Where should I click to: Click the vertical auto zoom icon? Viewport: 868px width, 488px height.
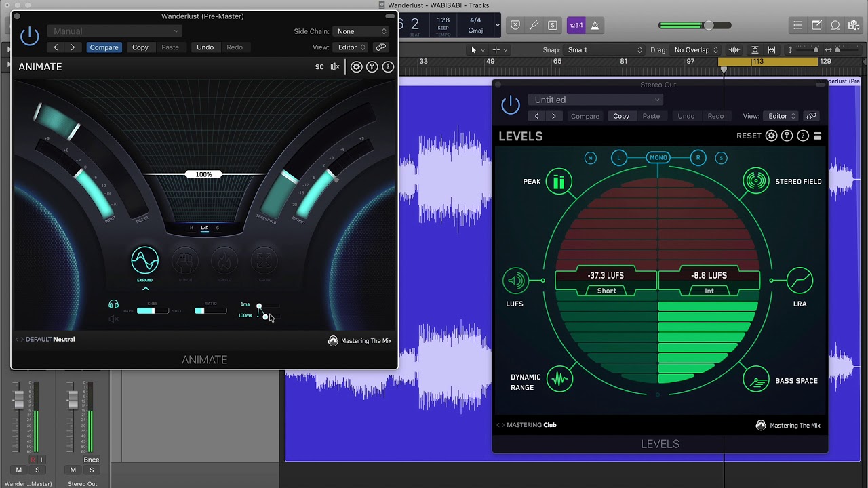point(755,49)
